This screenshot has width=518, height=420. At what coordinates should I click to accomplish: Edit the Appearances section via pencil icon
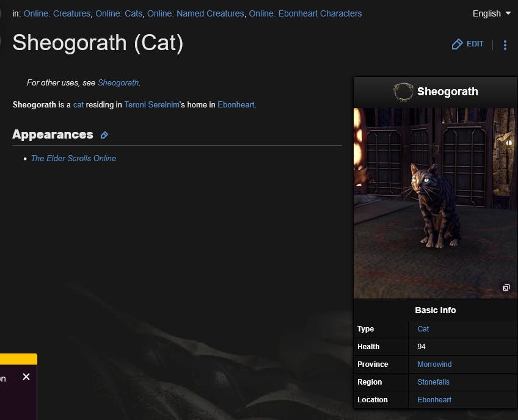104,135
